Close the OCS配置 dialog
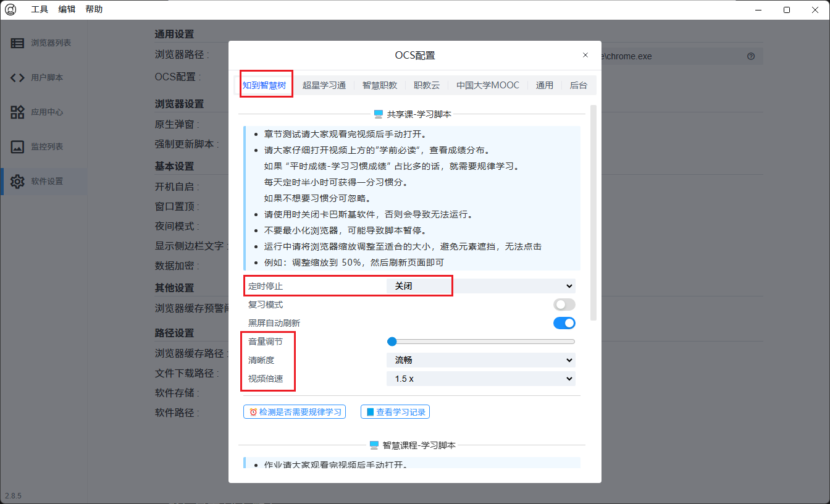Viewport: 830px width, 504px height. point(585,56)
